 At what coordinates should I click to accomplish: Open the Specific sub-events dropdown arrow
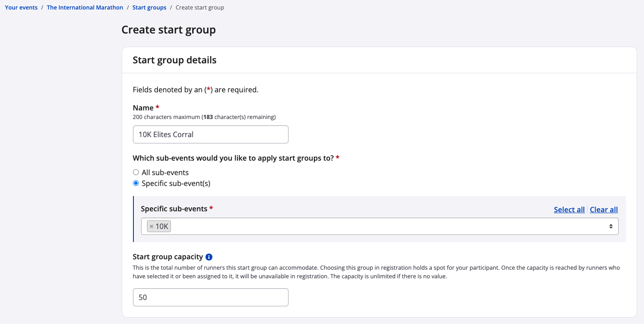point(611,226)
